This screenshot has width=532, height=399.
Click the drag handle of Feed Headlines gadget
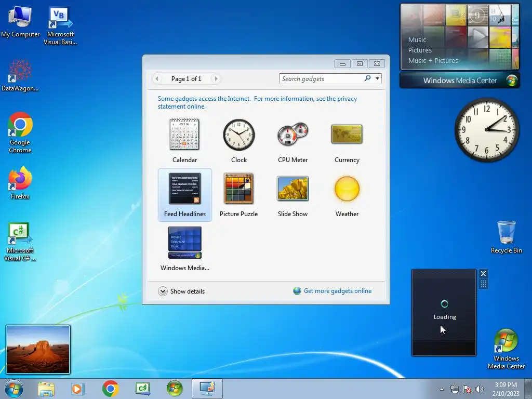pyautogui.click(x=484, y=284)
